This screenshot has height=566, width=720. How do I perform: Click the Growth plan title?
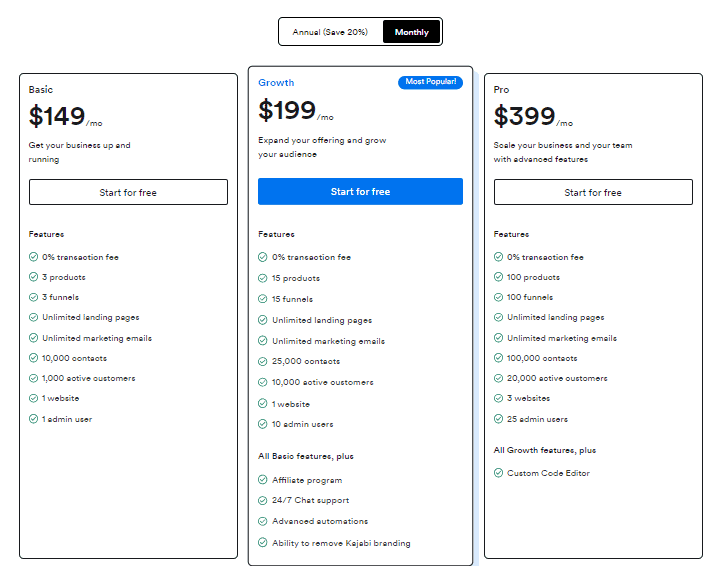tap(276, 82)
